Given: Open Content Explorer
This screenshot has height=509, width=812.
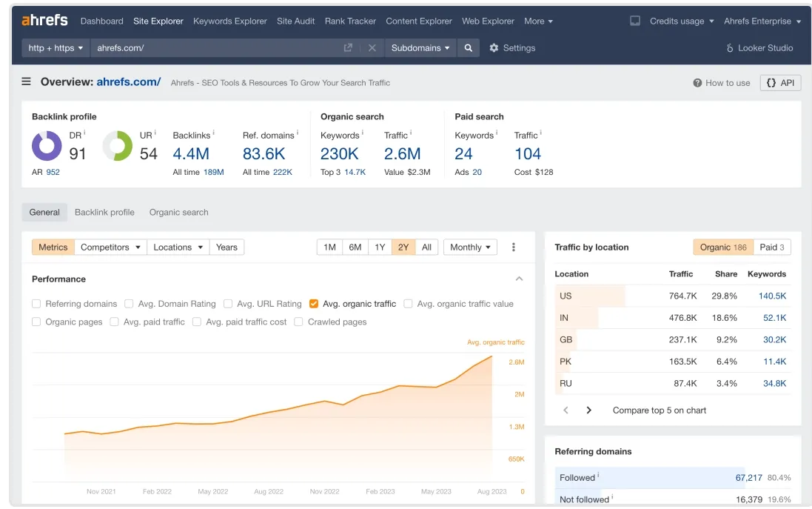Looking at the screenshot, I should [x=419, y=21].
